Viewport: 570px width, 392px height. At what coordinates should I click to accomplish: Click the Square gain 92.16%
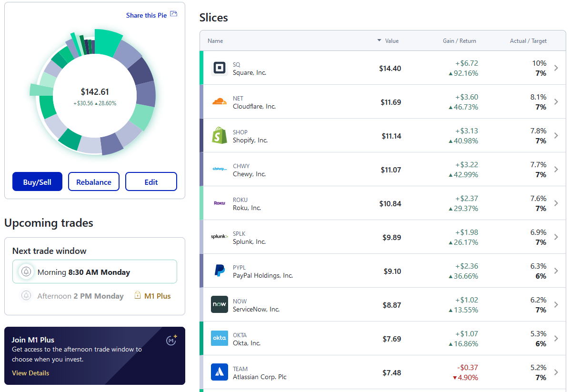point(463,73)
